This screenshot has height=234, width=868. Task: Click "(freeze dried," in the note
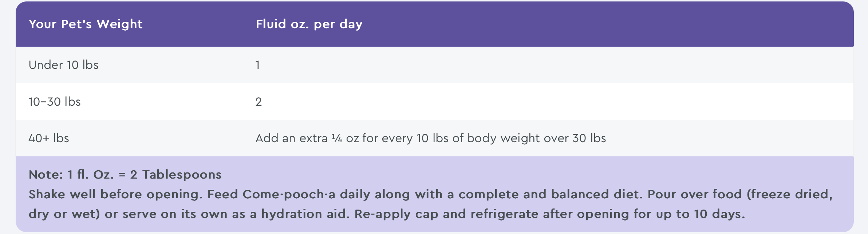coord(789,194)
